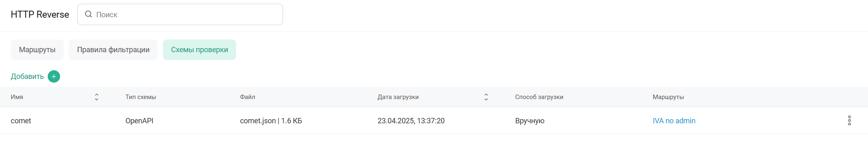Click the green plus add icon
Screen dimensions: 868x157
pyautogui.click(x=54, y=76)
